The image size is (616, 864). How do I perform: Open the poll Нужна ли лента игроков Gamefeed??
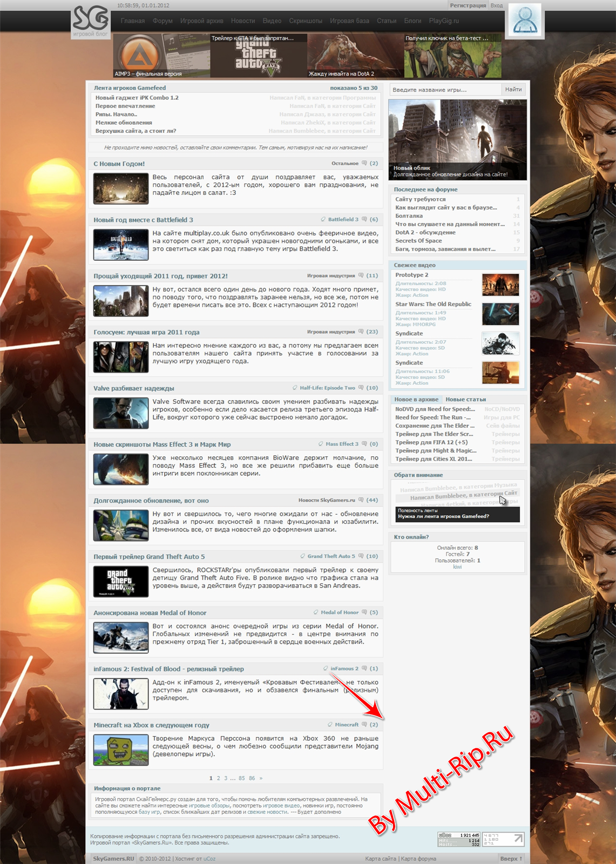(x=444, y=516)
